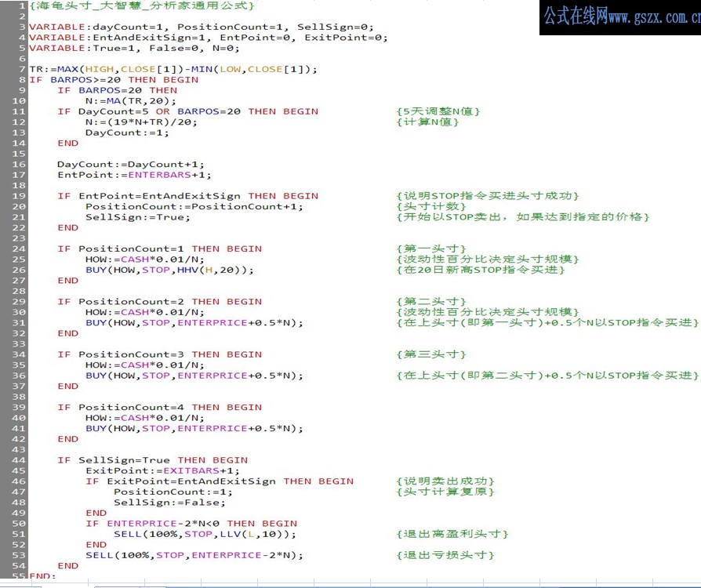The width and height of the screenshot is (701, 588).
Task: Click the '{说明STOP指令买进头寸成功}' comment
Action: (487, 196)
